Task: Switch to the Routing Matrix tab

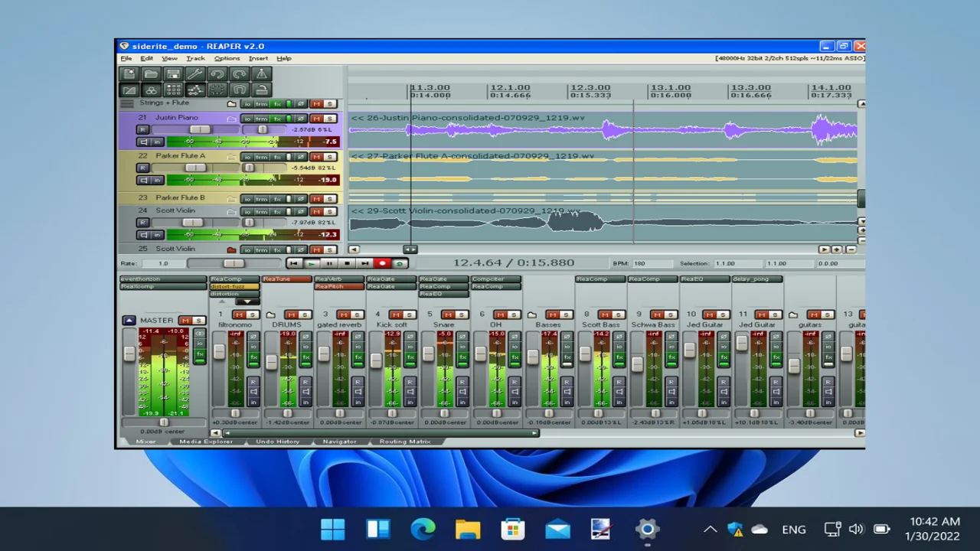Action: click(405, 442)
